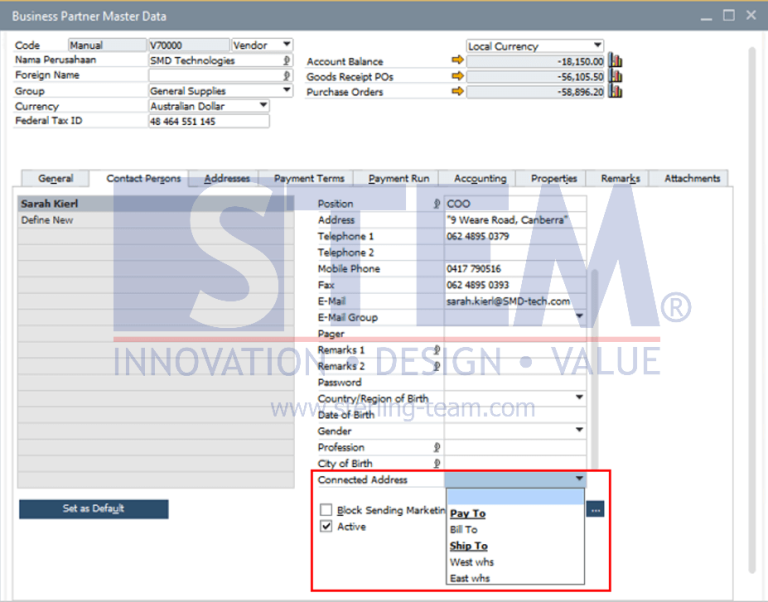Click the Account Balance orange link arrow

(458, 61)
